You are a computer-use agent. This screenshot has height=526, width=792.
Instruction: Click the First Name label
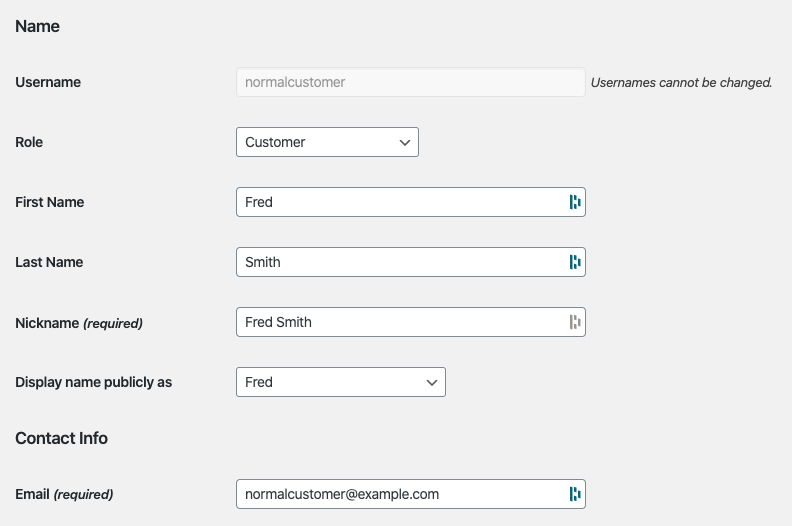pos(50,202)
